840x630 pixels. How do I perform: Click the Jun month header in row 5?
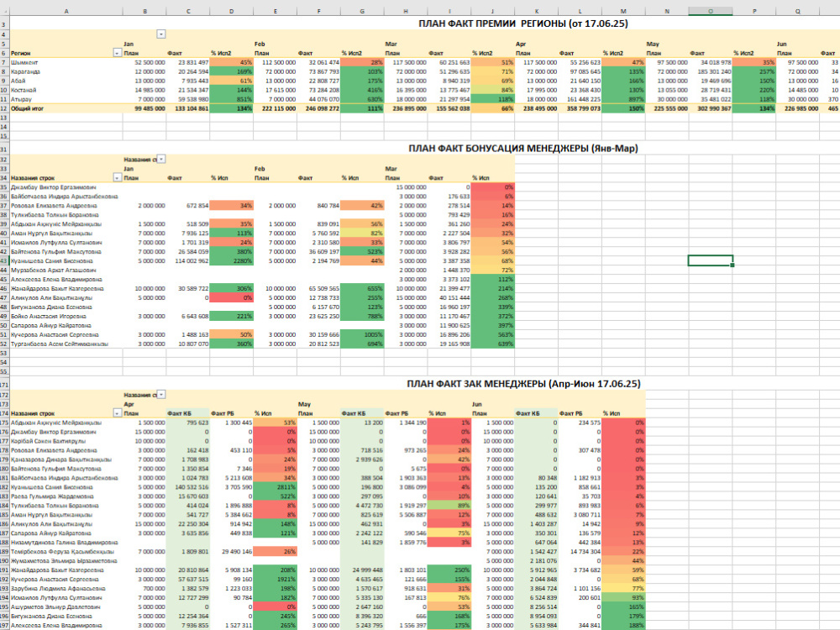(x=781, y=44)
